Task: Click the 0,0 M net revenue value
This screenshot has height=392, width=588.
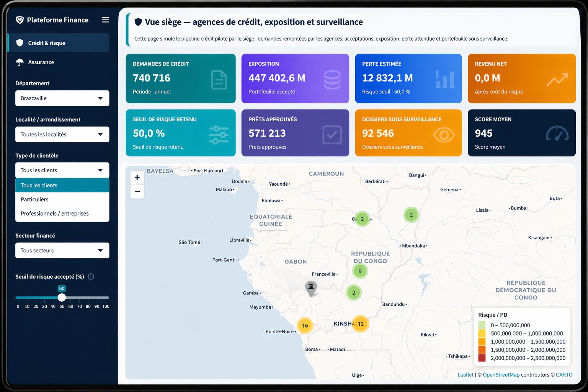Action: (487, 78)
